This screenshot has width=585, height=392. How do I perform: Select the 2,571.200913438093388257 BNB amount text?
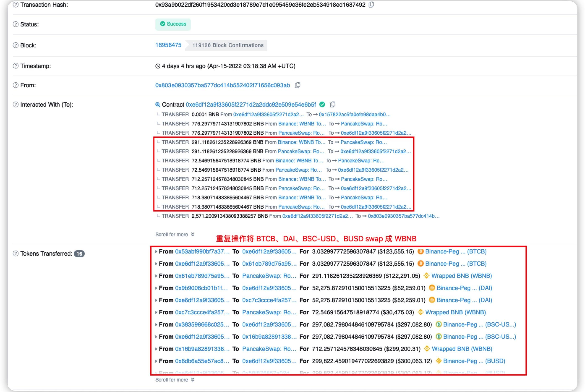[x=230, y=216]
